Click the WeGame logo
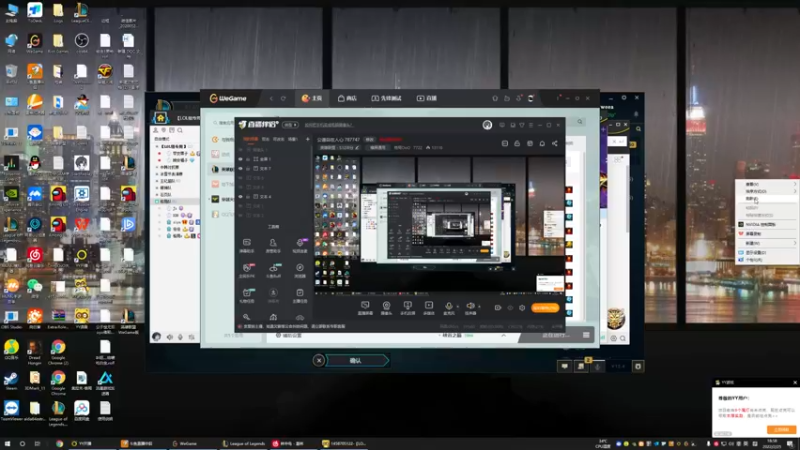This screenshot has height=450, width=800. [228, 98]
